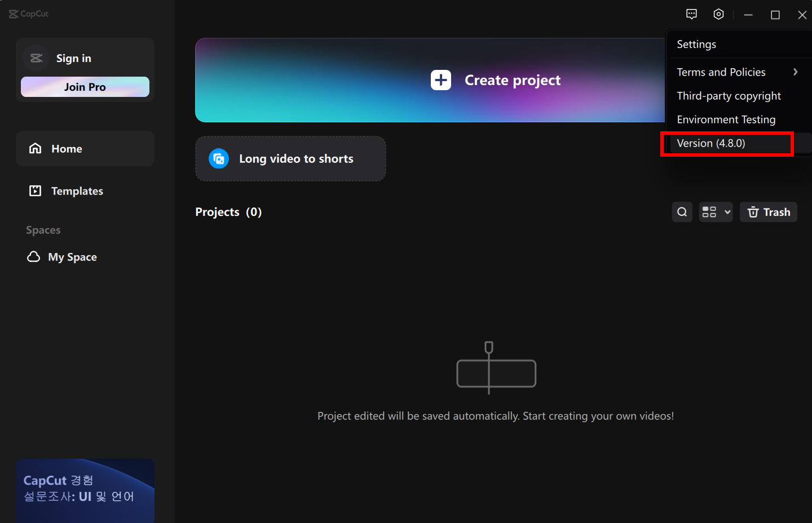This screenshot has height=523, width=812.
Task: Click the grid layout view icon
Action: point(709,212)
